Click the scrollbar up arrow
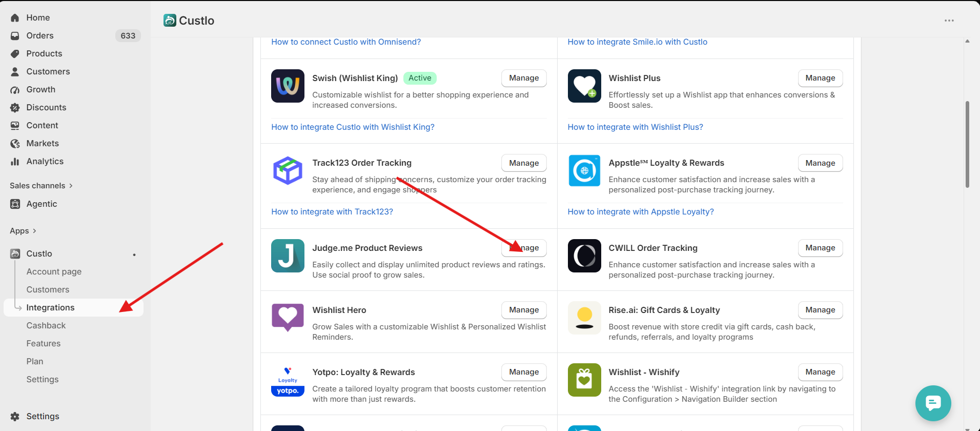The image size is (980, 431). pyautogui.click(x=967, y=41)
